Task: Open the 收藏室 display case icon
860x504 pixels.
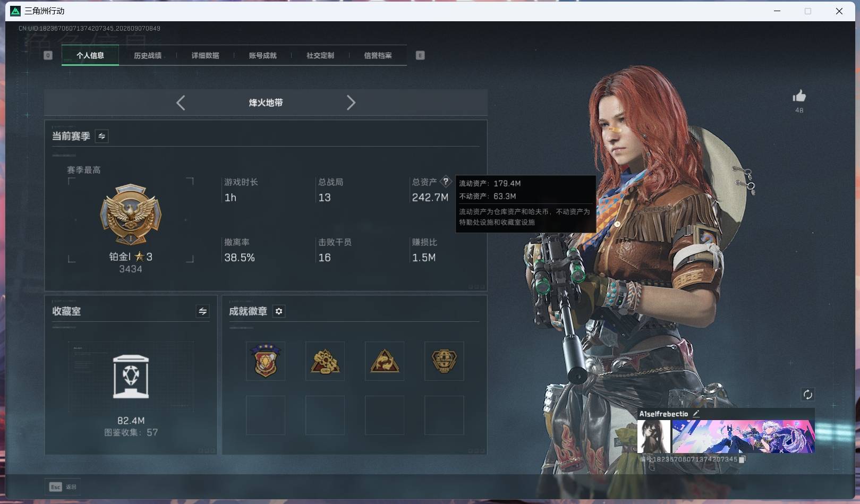Action: [131, 377]
